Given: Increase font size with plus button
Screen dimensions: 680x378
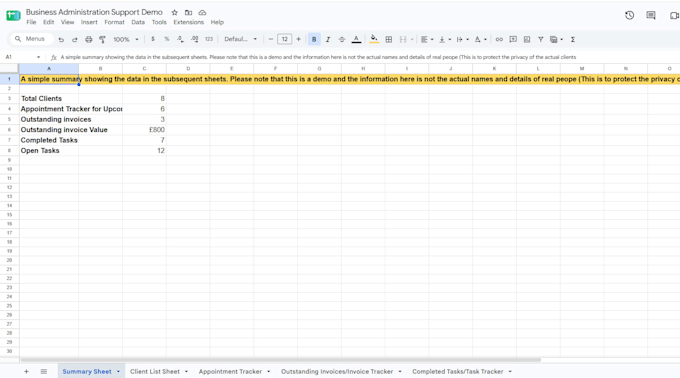Looking at the screenshot, I should coord(298,39).
